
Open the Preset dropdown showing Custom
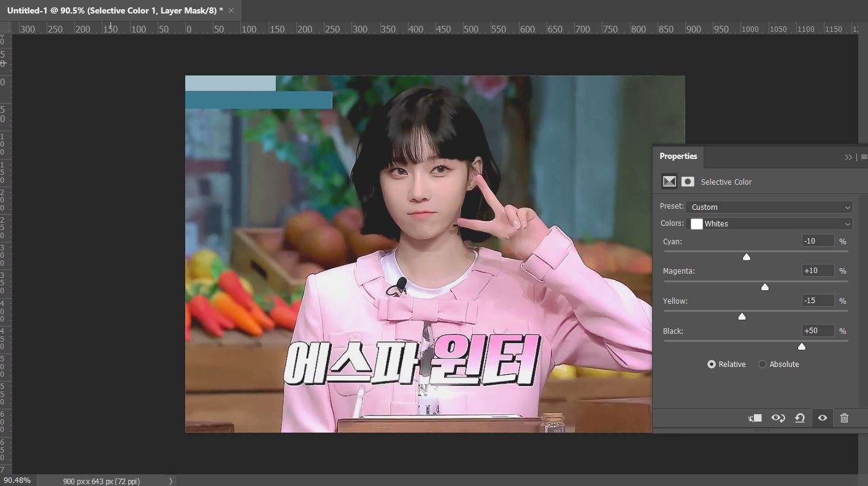[x=769, y=207]
